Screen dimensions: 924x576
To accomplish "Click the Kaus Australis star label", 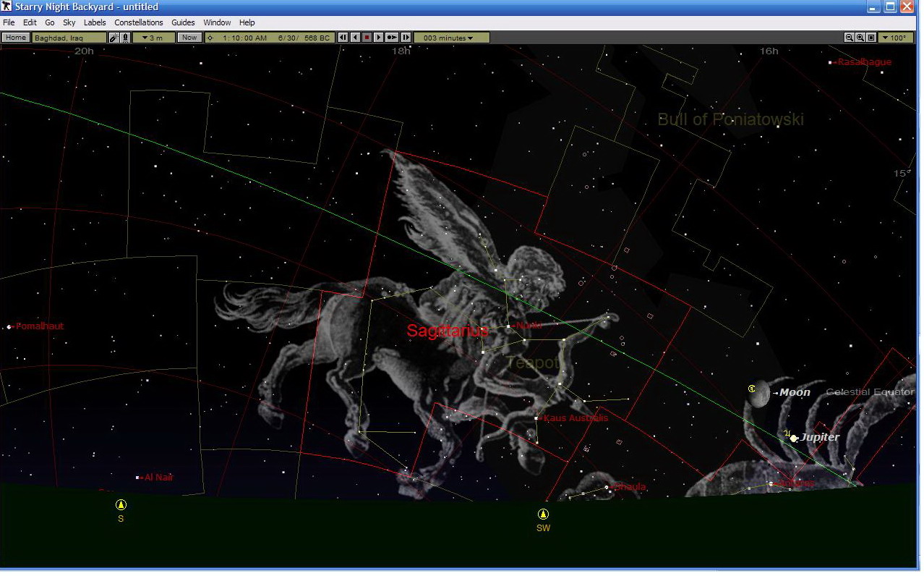I will (x=576, y=418).
